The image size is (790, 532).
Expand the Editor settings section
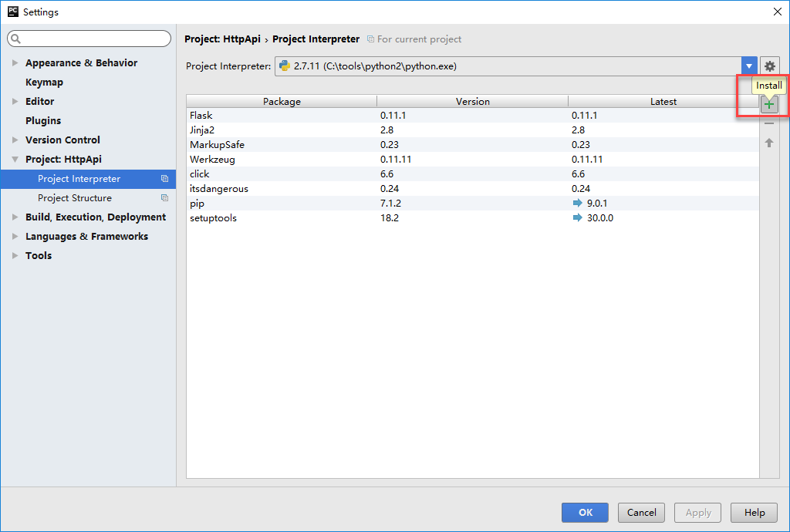(x=15, y=102)
